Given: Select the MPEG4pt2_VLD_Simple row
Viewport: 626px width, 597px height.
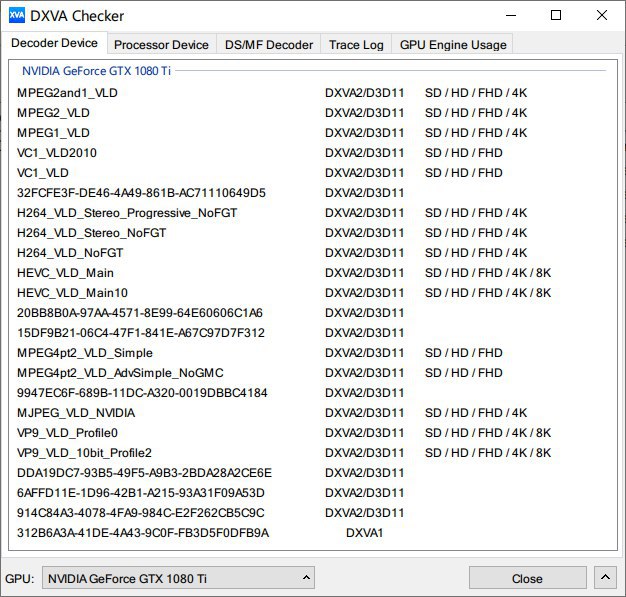Looking at the screenshot, I should (x=85, y=353).
